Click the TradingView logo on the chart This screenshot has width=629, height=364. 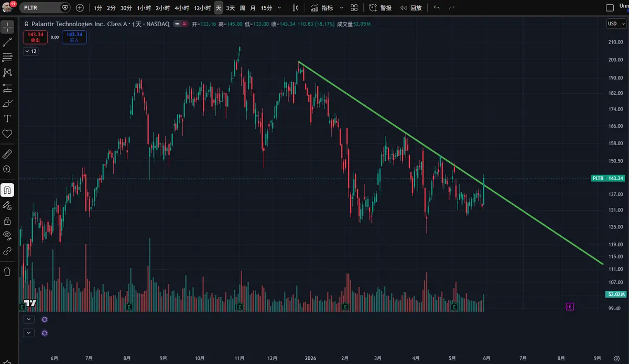pyautogui.click(x=30, y=303)
